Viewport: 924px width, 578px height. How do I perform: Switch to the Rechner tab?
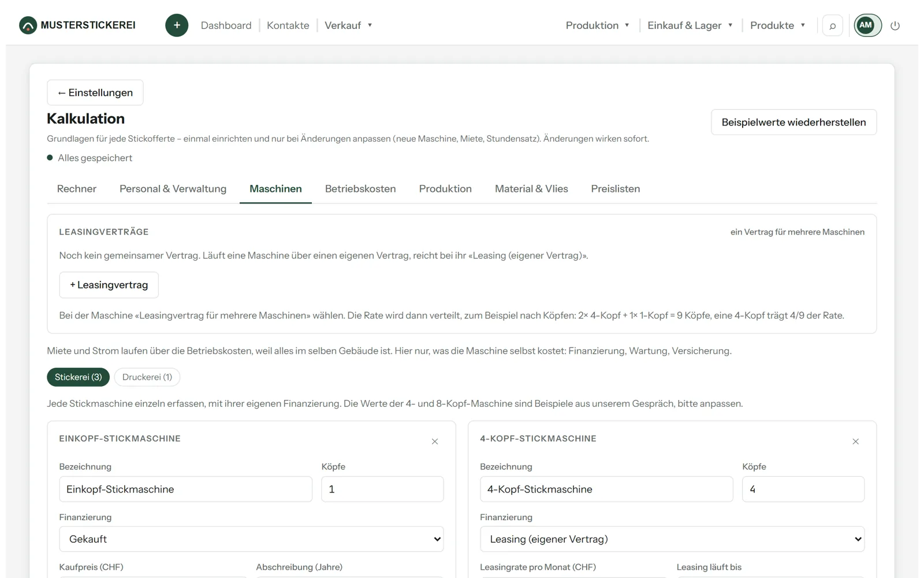tap(77, 188)
